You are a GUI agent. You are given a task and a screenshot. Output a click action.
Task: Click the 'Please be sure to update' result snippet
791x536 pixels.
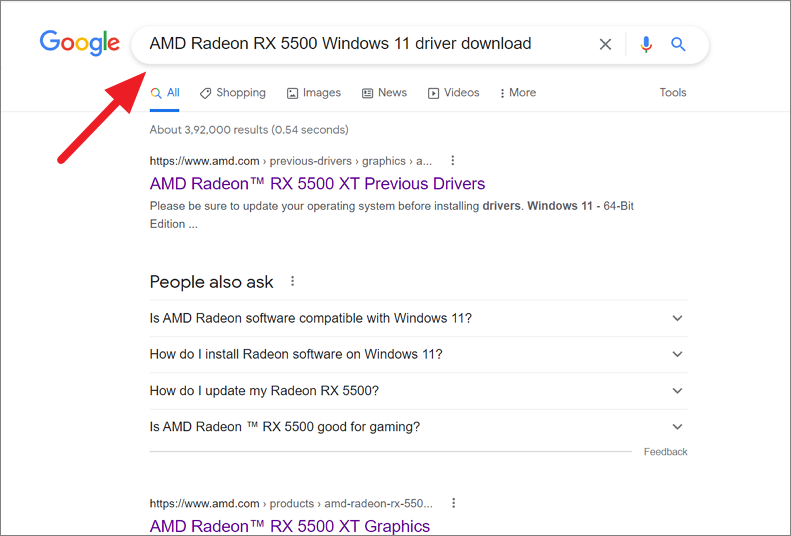pos(391,215)
